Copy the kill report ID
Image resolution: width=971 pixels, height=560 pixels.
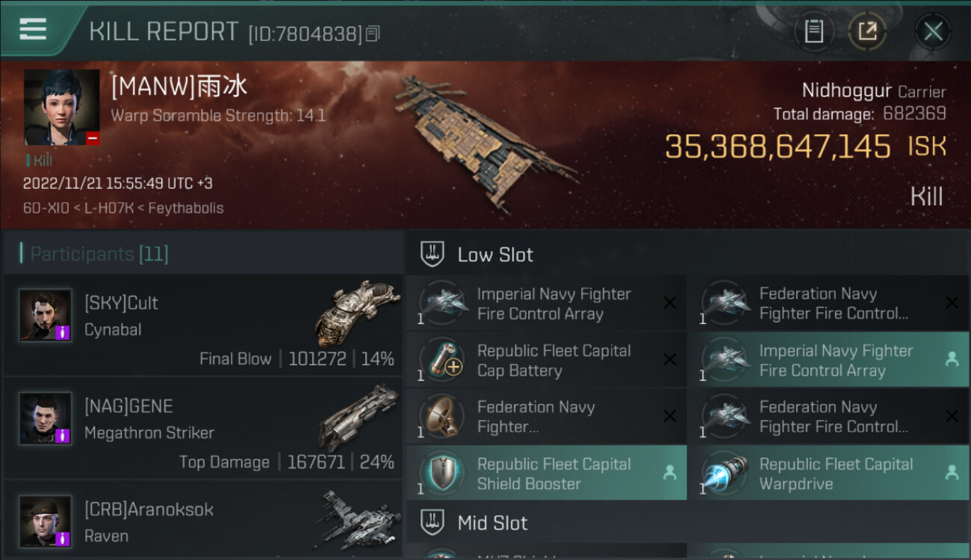[373, 34]
